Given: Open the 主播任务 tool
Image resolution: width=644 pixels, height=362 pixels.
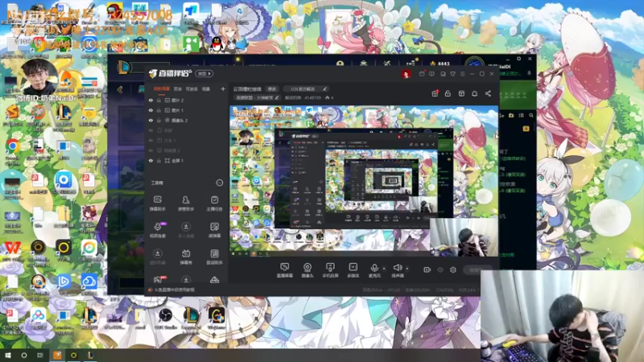Looking at the screenshot, I should [x=214, y=204].
